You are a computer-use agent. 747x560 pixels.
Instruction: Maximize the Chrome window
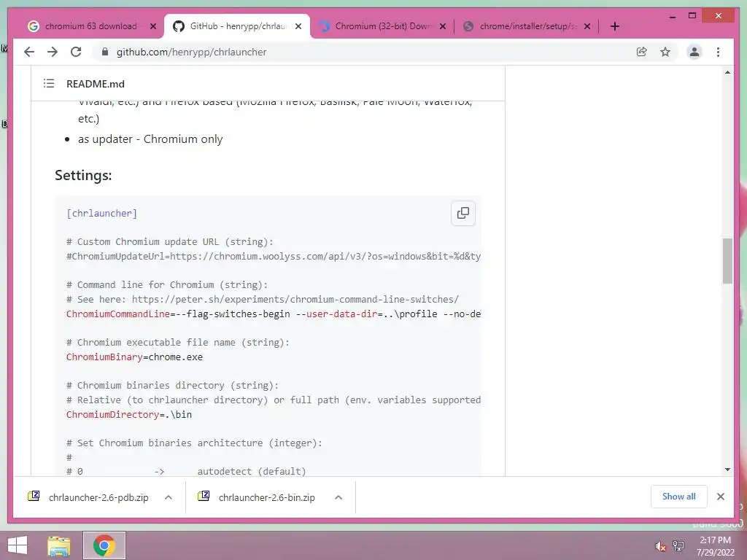click(x=692, y=16)
